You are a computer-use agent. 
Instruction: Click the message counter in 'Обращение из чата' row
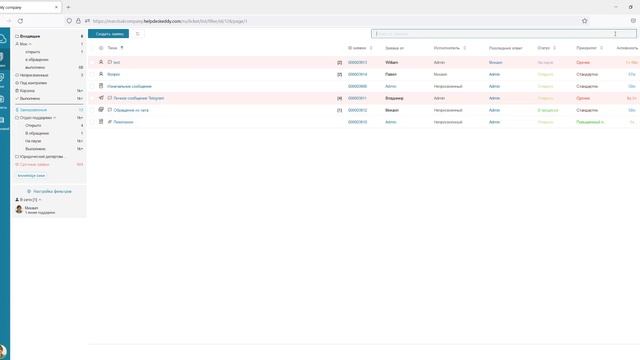click(339, 110)
